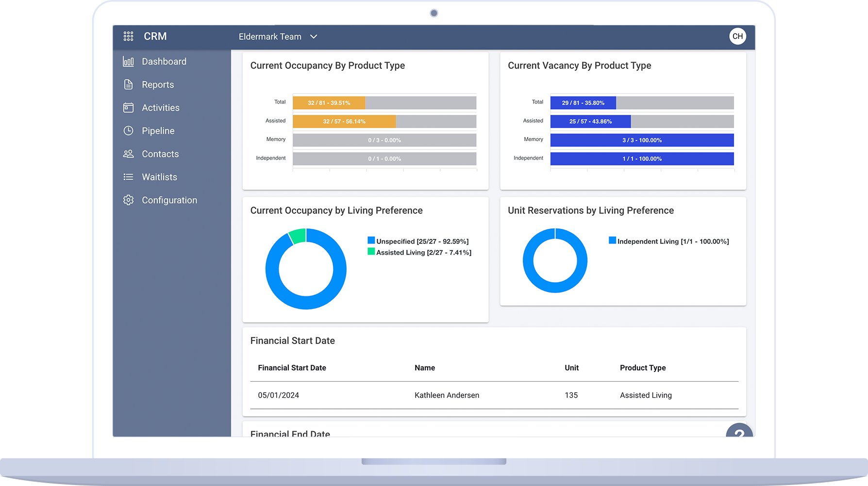
Task: Click the Product Type column header
Action: click(x=643, y=368)
